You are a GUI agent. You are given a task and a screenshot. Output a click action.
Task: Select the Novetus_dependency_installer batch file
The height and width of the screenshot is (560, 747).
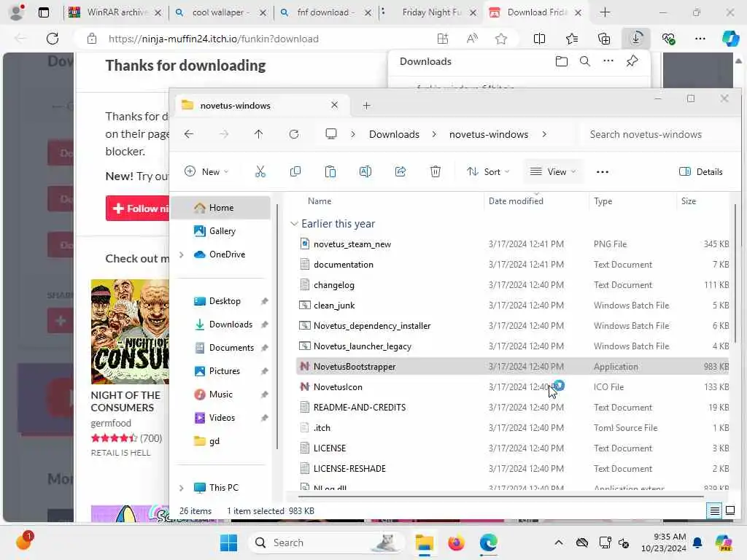point(371,326)
